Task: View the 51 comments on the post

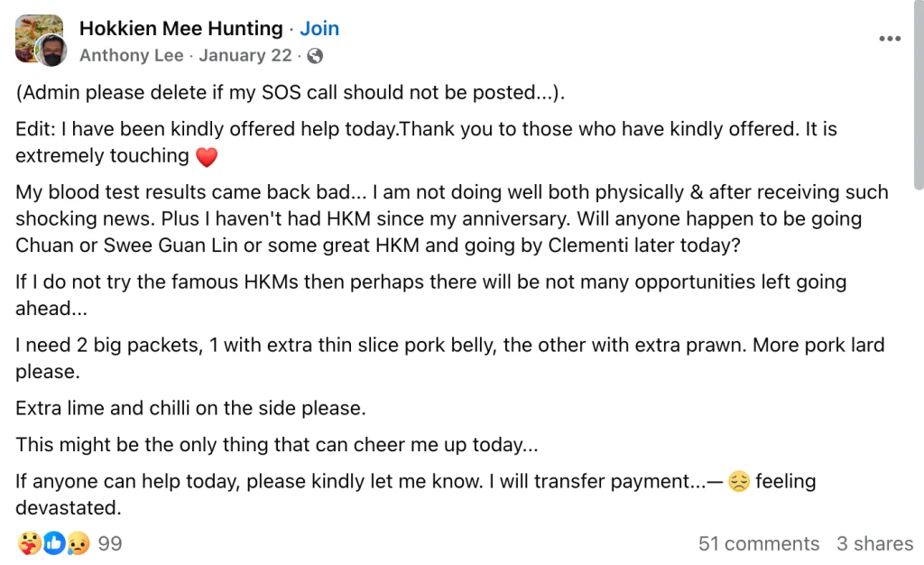Action: 759,543
